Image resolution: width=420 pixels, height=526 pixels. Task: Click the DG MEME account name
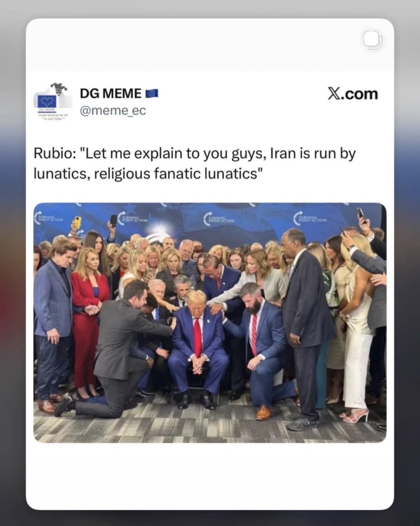pyautogui.click(x=110, y=93)
